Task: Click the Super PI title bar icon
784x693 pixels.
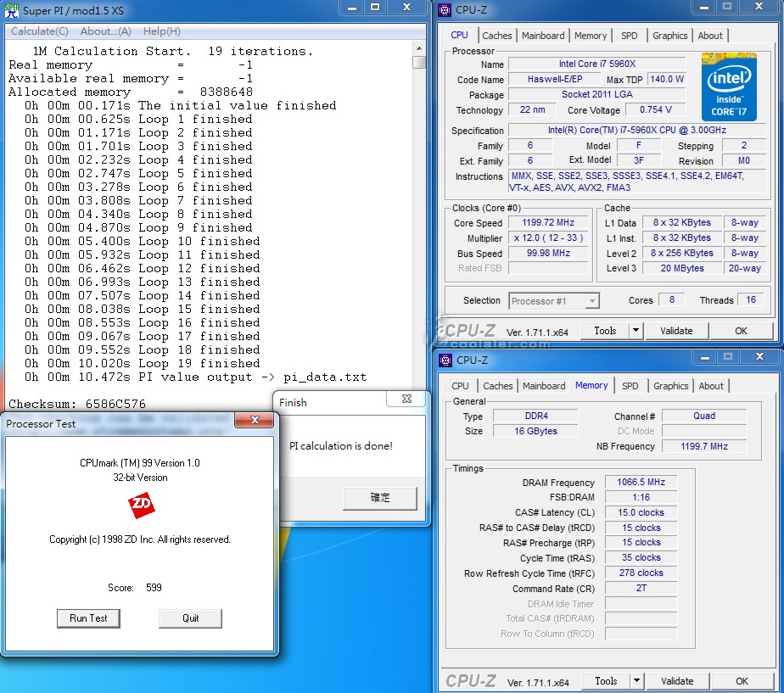Action: point(11,10)
